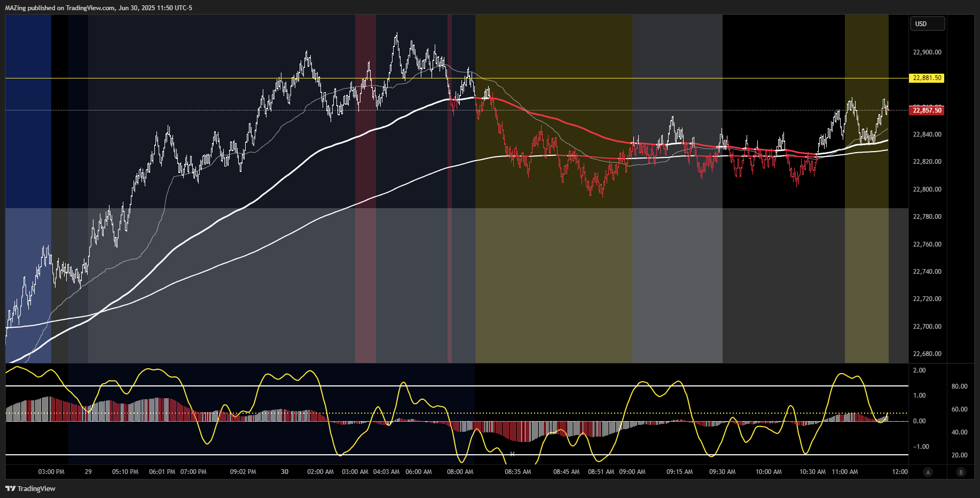
Task: Click the 08:00 AM time label
Action: [x=460, y=472]
